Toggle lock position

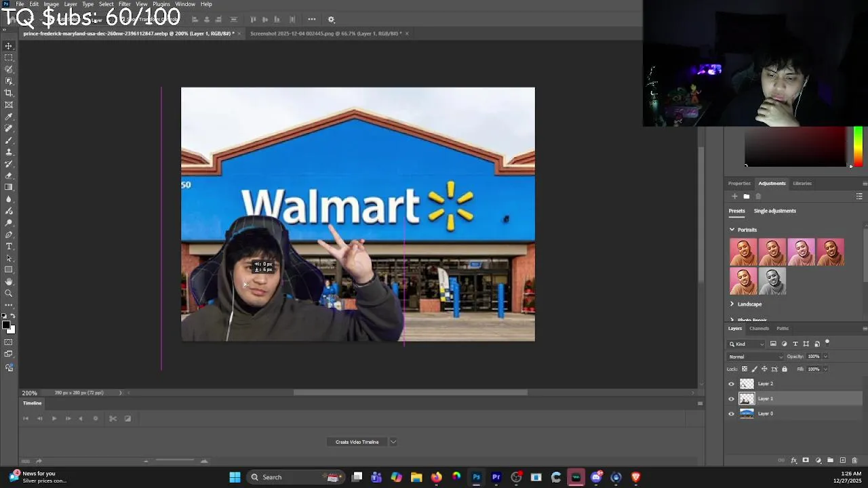pyautogui.click(x=764, y=369)
